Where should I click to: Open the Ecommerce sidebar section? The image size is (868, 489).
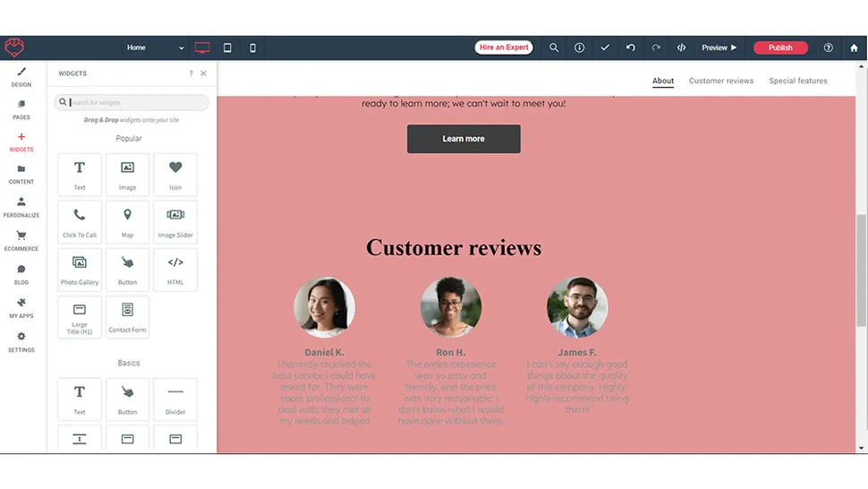click(21, 241)
